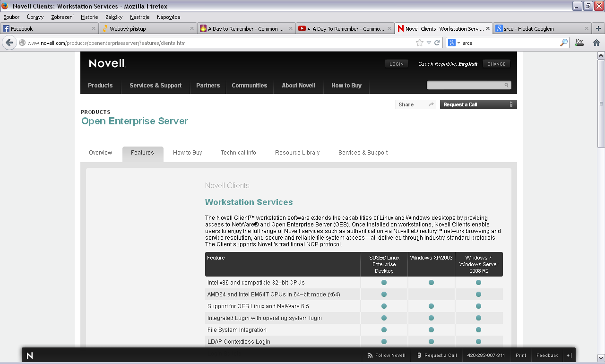Click the vertical scrollbar up arrow
605x364 pixels.
(601, 55)
